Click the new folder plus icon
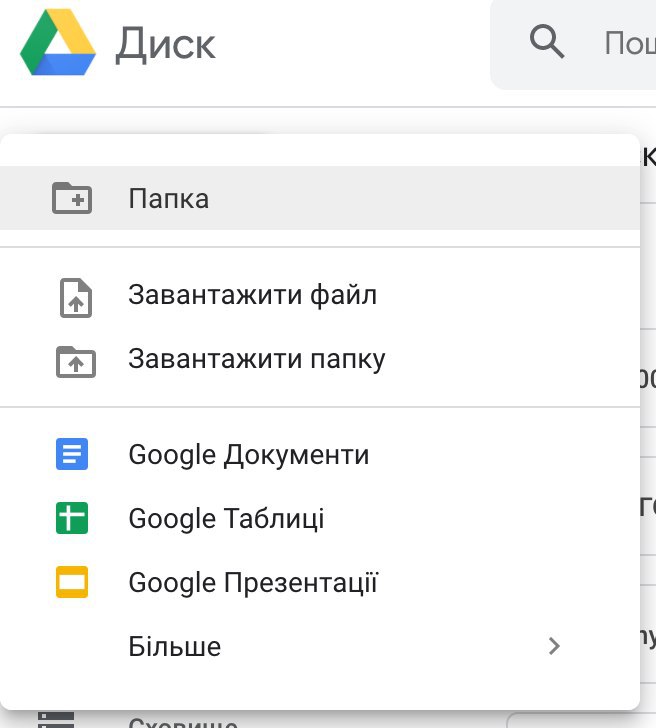 (x=72, y=198)
